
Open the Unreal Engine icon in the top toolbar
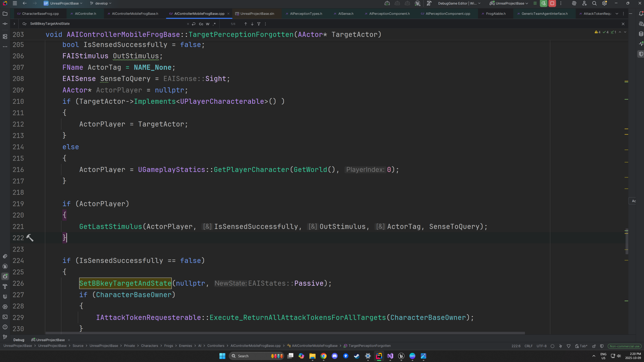(x=418, y=3)
